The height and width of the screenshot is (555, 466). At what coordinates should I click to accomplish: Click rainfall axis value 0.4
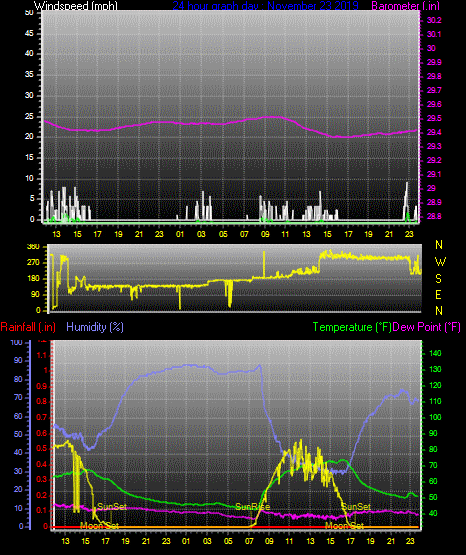(42, 464)
